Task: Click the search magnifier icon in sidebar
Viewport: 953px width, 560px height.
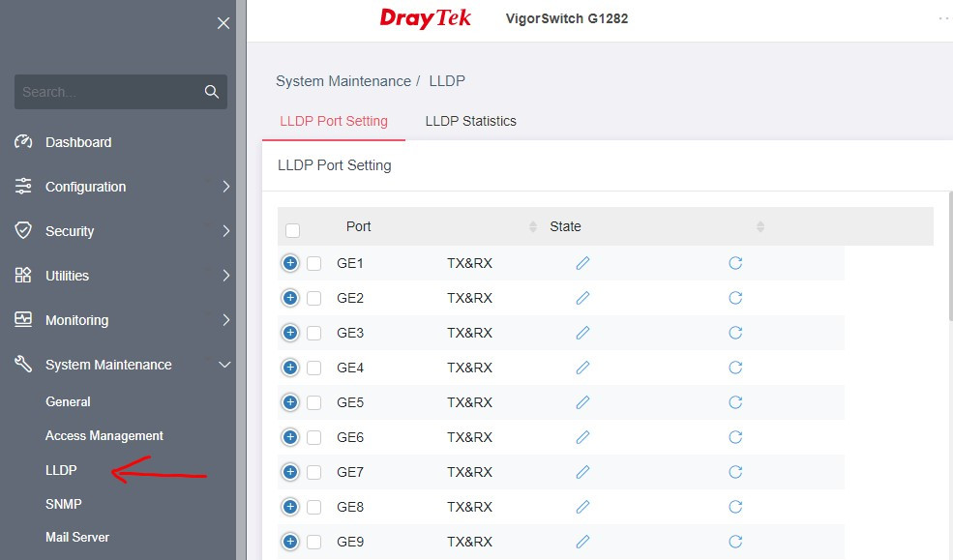Action: (212, 92)
